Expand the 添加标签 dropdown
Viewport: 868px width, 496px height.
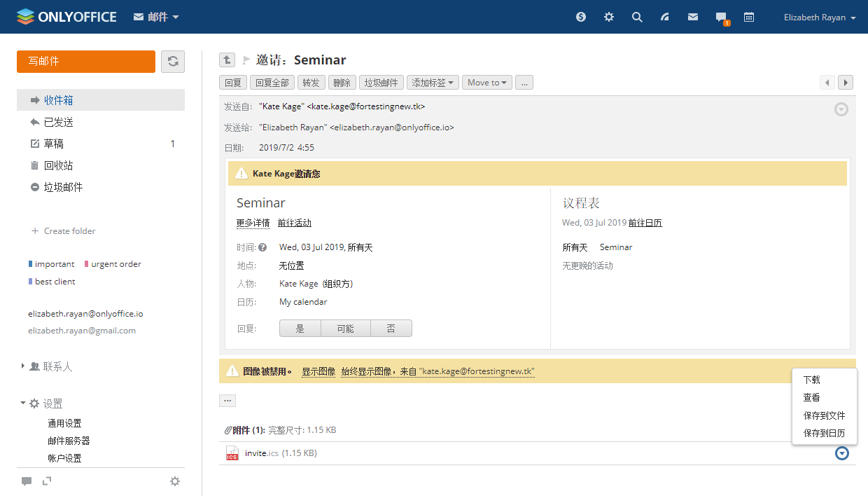pyautogui.click(x=433, y=83)
